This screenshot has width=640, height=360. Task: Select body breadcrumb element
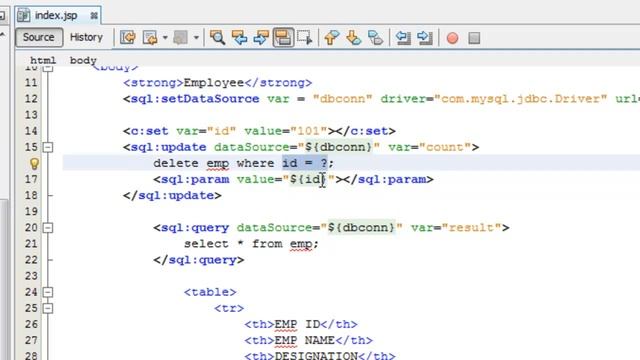point(83,60)
